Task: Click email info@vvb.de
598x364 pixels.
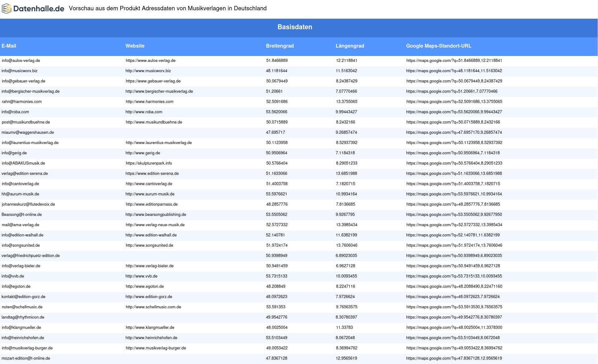Action: click(x=13, y=276)
